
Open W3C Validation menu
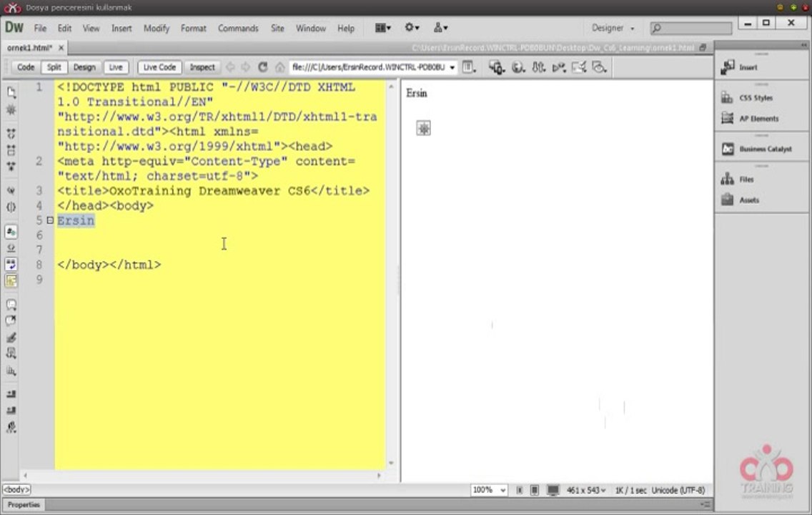[558, 67]
